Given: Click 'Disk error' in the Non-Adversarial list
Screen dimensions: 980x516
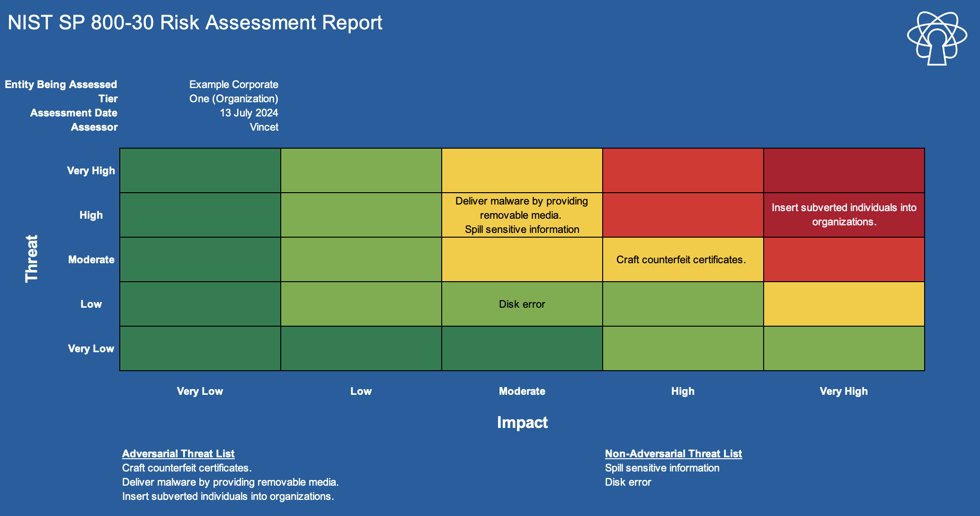Looking at the screenshot, I should (x=628, y=482).
